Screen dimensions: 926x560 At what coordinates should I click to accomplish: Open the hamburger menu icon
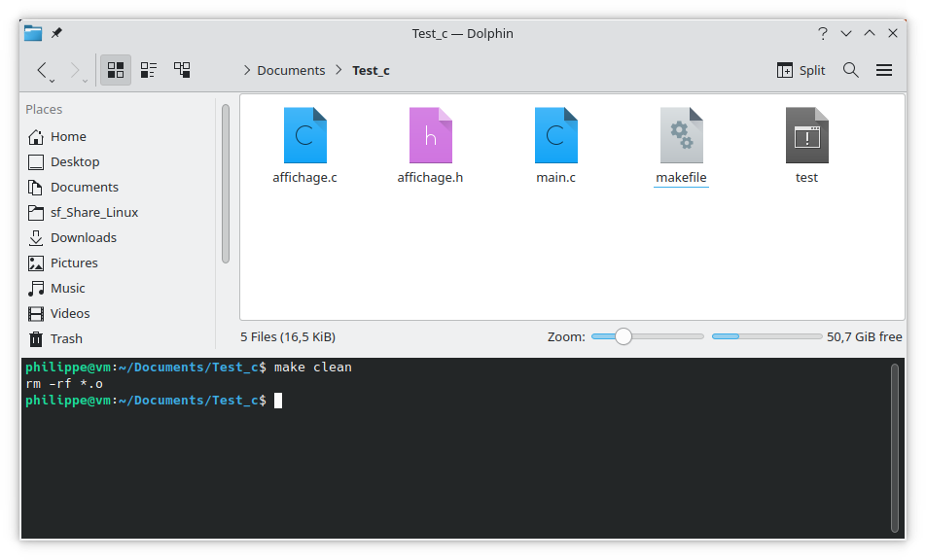pos(884,70)
